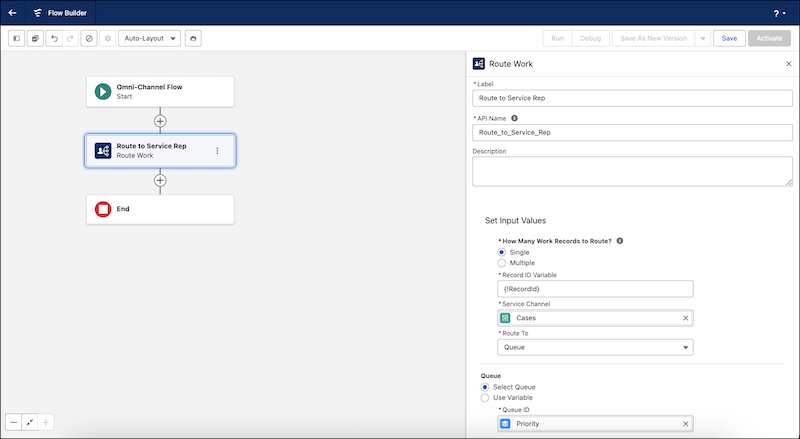Open flow settings gear icon

coord(108,38)
